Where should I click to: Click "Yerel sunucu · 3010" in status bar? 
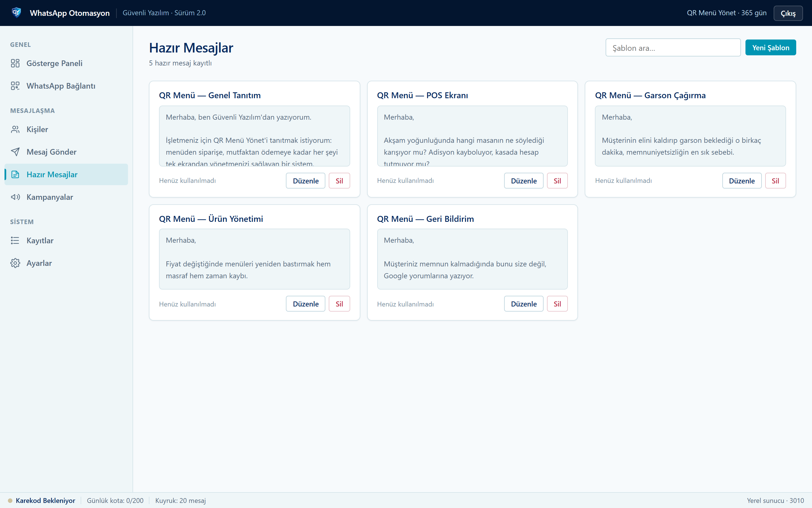tap(775, 501)
